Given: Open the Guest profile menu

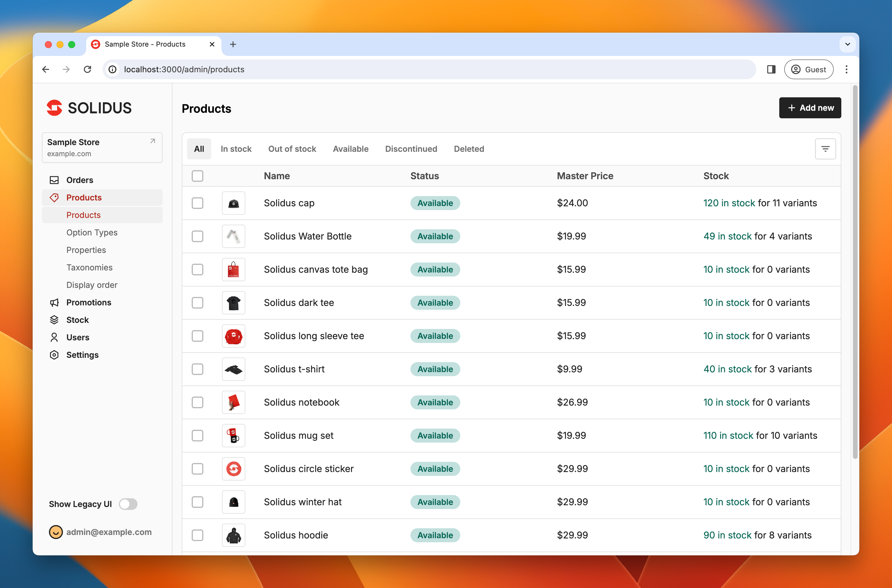Looking at the screenshot, I should pos(809,69).
